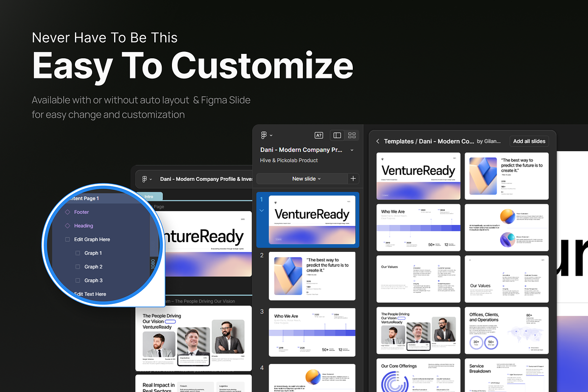Screen dimensions: 588x392
Task: Switch to single slide view
Action: pyautogui.click(x=337, y=135)
